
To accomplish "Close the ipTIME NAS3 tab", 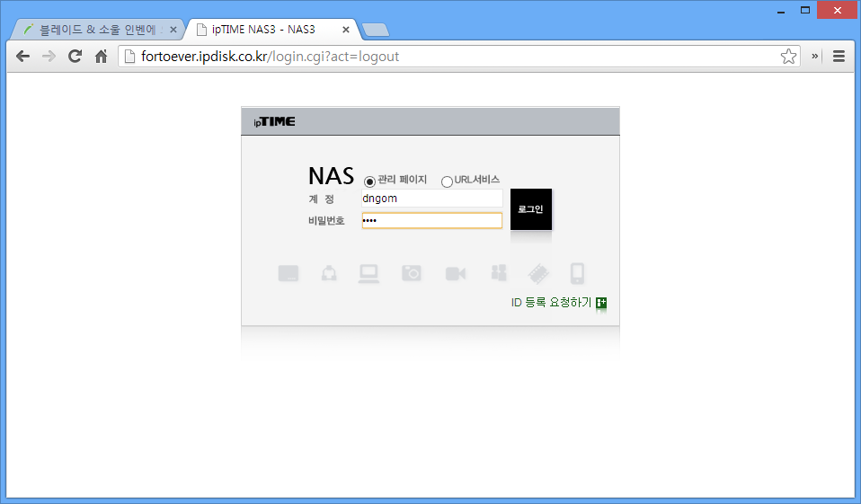I will click(346, 30).
